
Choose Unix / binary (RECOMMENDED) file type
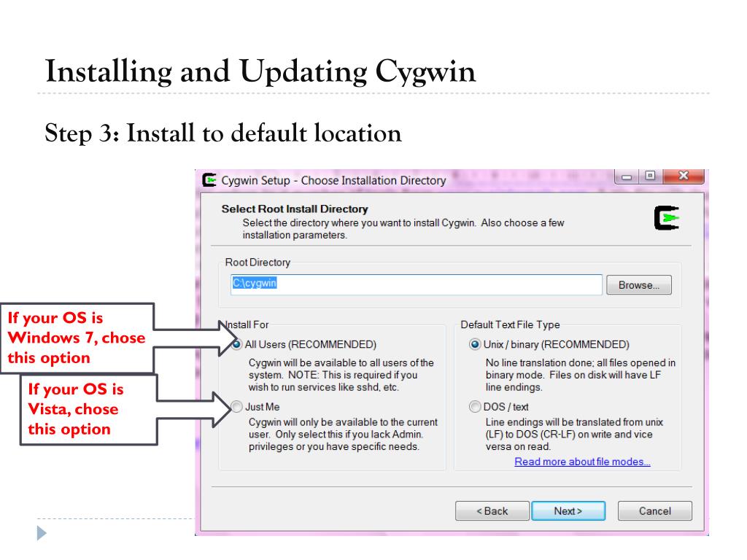point(474,344)
